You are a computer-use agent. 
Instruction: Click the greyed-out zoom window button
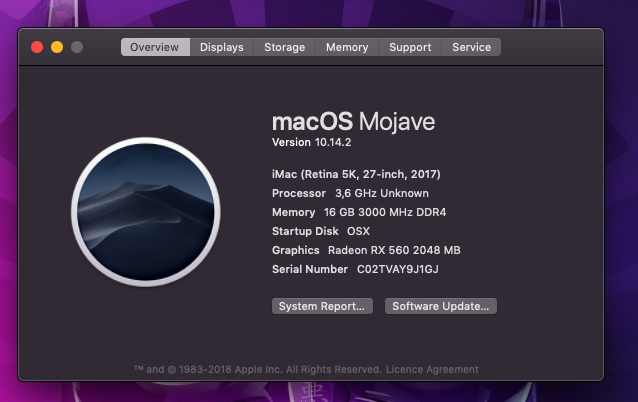[77, 47]
